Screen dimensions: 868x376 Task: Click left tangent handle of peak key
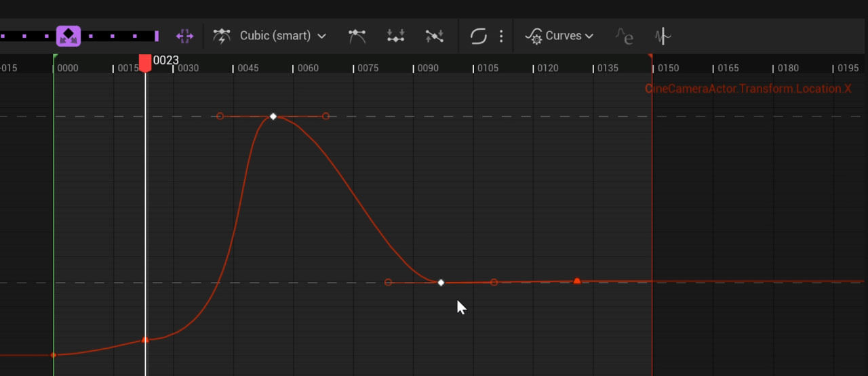220,117
